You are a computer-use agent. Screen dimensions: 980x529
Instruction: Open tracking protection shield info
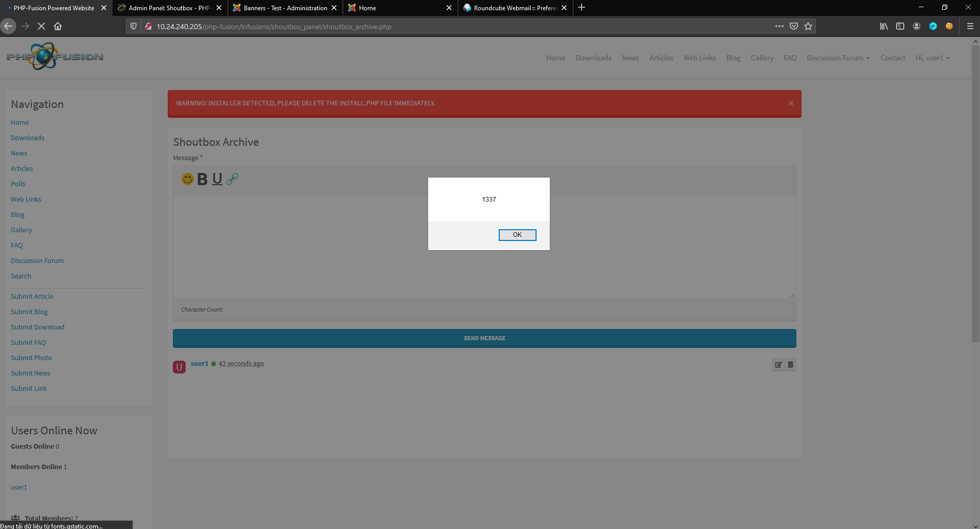[133, 26]
